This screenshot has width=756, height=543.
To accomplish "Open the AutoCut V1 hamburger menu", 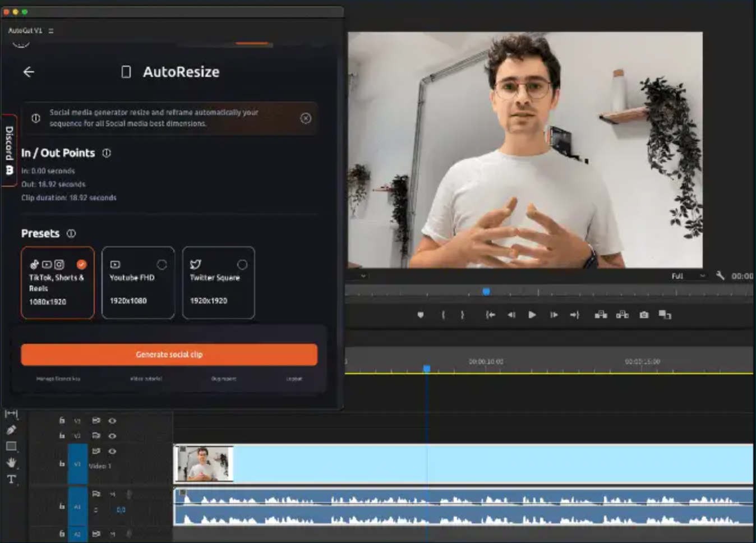I will (x=50, y=31).
